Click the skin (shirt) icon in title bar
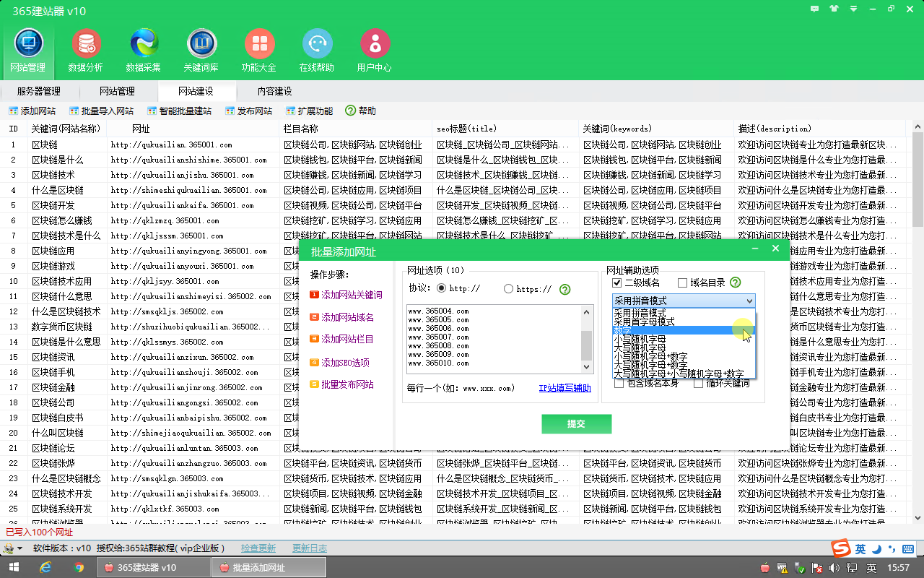The image size is (924, 578). (x=834, y=9)
